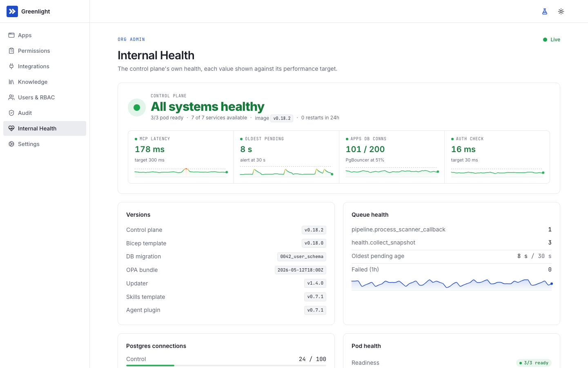Click Updater v1.4.0 badge
The image size is (588, 368).
[315, 283]
